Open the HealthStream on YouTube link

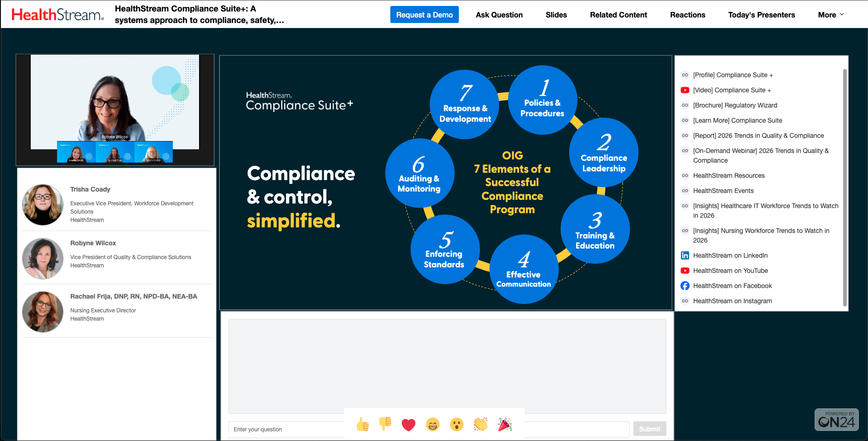coord(730,271)
